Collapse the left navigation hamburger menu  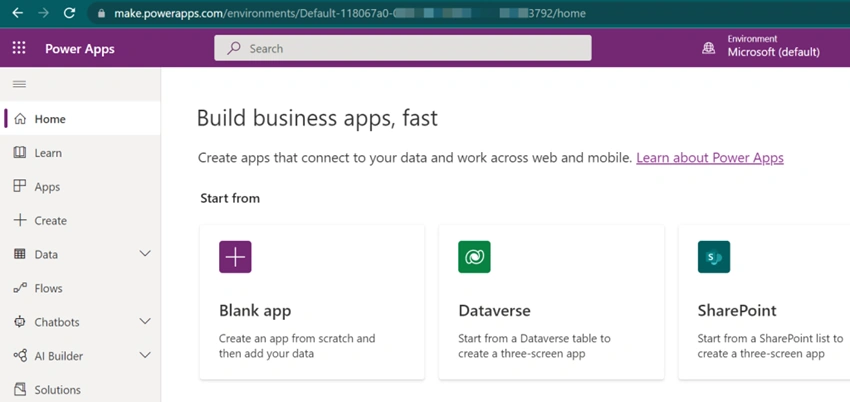pyautogui.click(x=20, y=84)
